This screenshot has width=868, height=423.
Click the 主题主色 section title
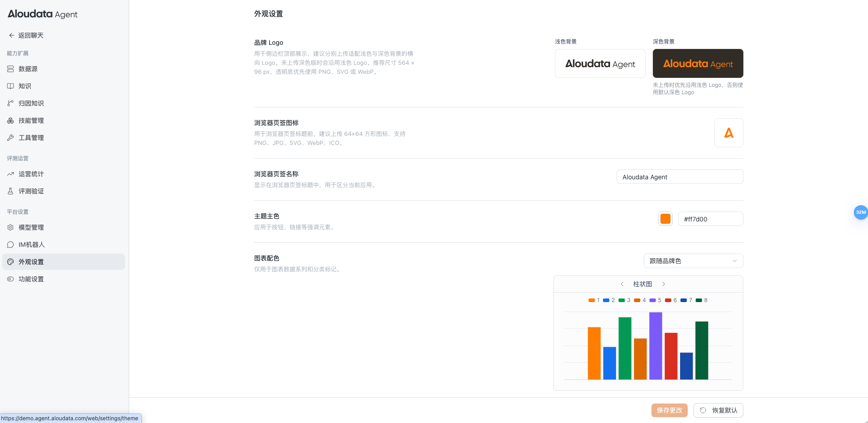[x=267, y=216]
